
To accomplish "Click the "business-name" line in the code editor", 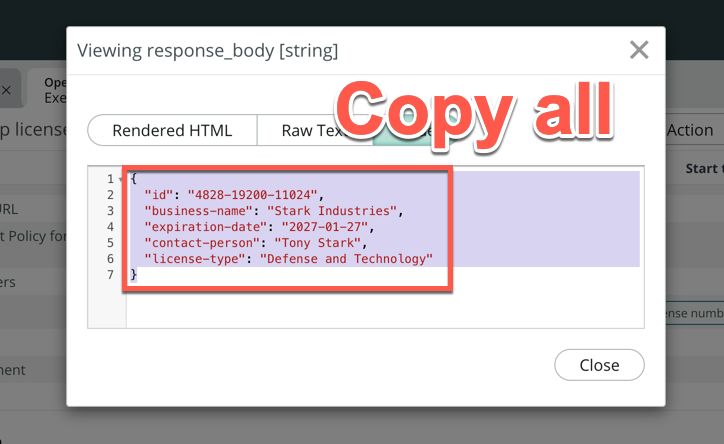I will point(272,210).
